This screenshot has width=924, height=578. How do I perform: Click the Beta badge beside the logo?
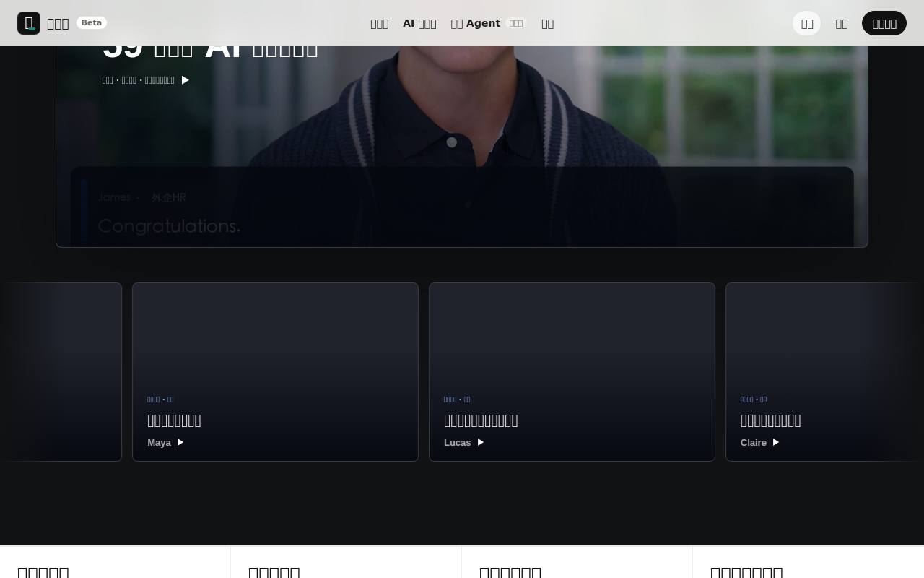[92, 22]
